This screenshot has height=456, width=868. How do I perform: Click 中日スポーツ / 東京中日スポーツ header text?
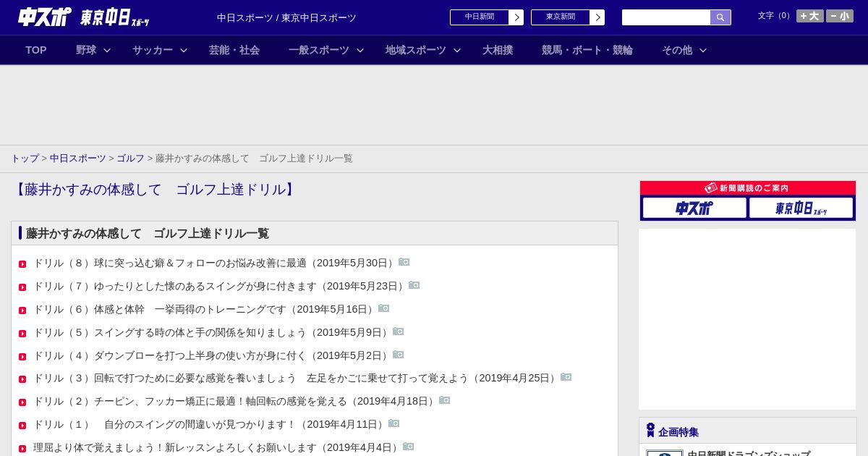coord(286,18)
